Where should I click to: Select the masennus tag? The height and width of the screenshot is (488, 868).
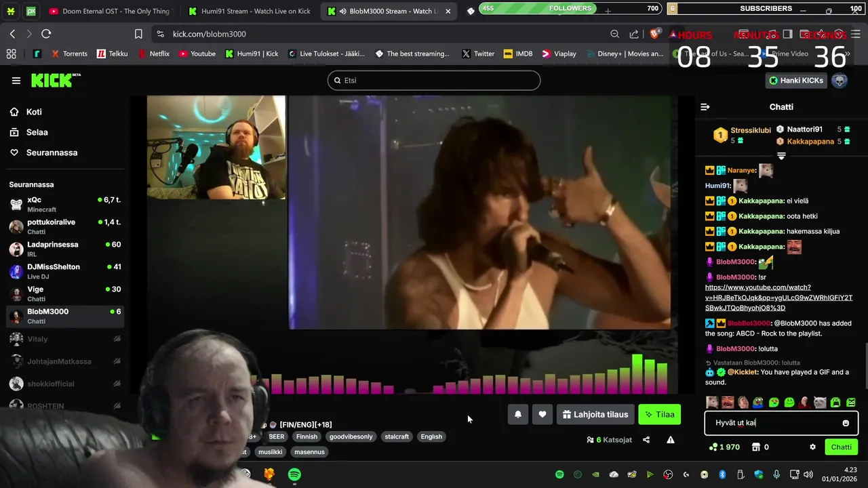point(309,452)
